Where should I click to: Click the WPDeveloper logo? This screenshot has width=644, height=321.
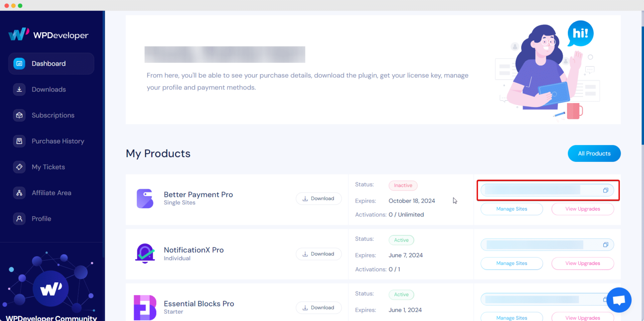[x=48, y=35]
